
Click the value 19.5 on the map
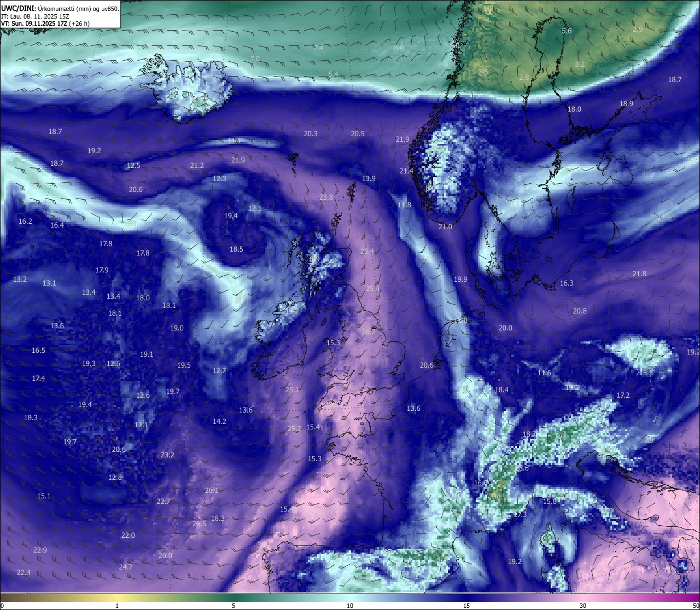coord(184,365)
